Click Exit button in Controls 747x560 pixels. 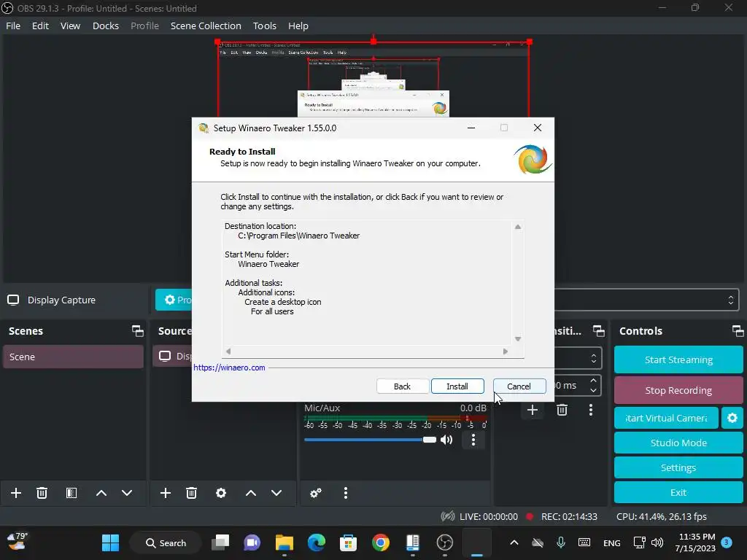pos(678,492)
